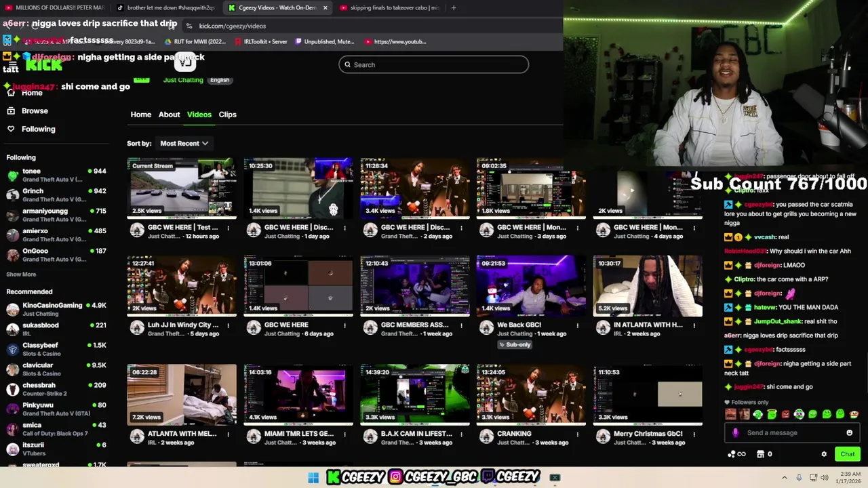Click the 'We Back GBC!' video title
Screen dimensions: 868x488
(x=519, y=325)
